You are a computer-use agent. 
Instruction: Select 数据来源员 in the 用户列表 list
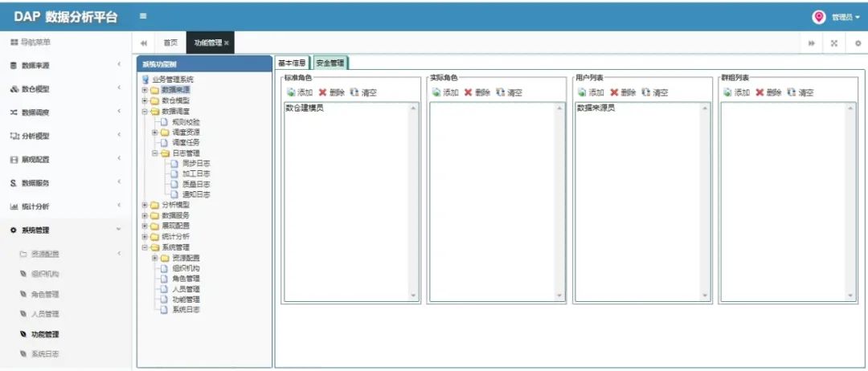coord(596,108)
